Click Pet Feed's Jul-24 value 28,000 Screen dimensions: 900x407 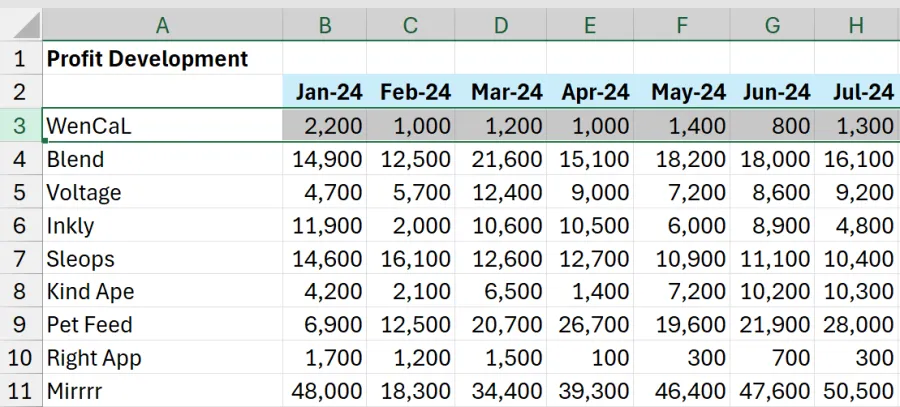858,324
